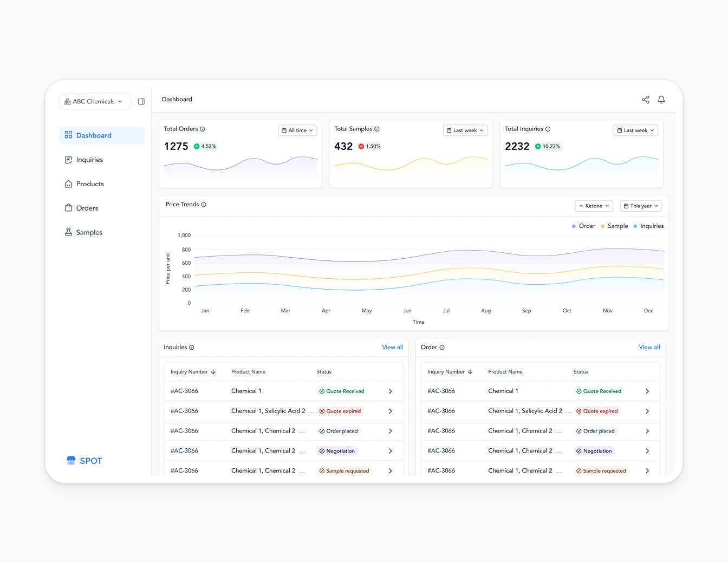Select the Products sidebar icon
This screenshot has width=728, height=563.
pos(68,184)
